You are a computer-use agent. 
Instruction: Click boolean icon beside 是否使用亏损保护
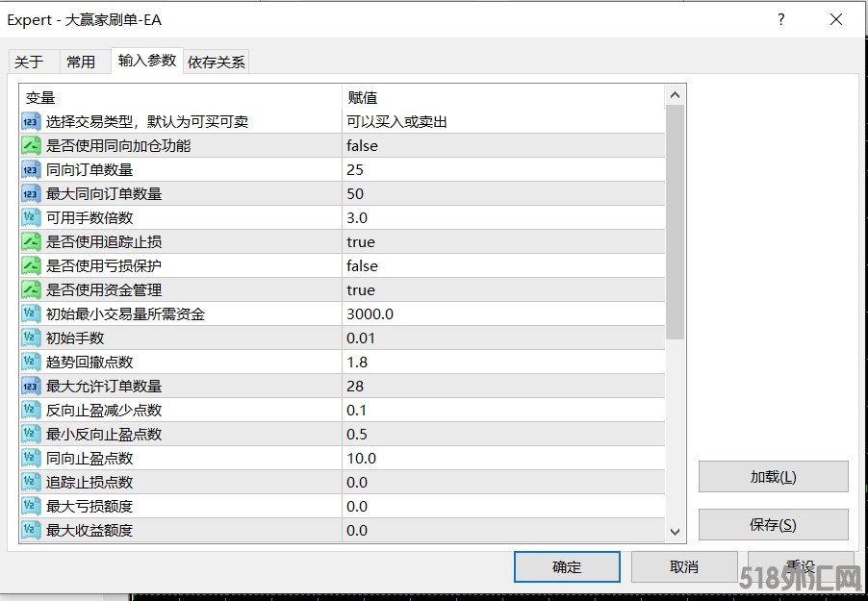[31, 265]
